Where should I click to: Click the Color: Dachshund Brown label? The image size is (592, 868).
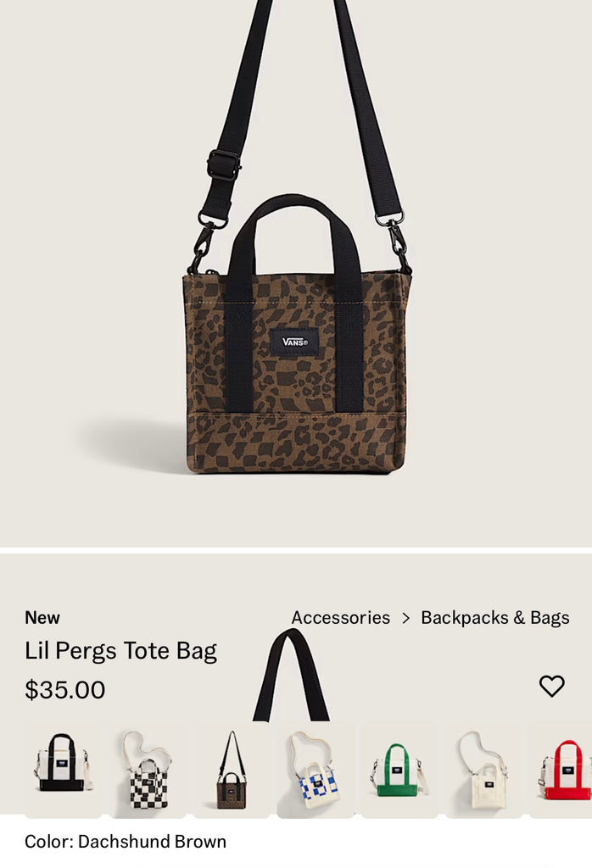[x=126, y=842]
